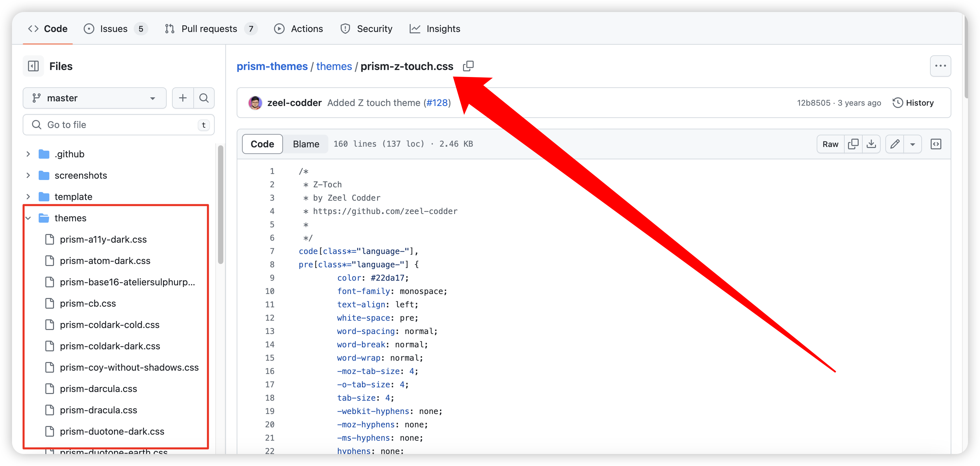This screenshot has width=980, height=466.
Task: Expand the .github folder chevron
Action: 28,154
